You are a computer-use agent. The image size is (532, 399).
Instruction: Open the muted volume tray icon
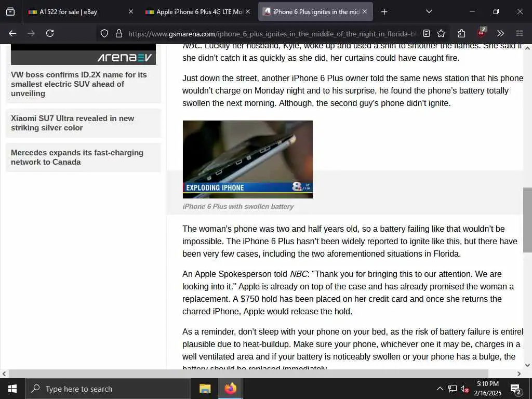pyautogui.click(x=464, y=389)
